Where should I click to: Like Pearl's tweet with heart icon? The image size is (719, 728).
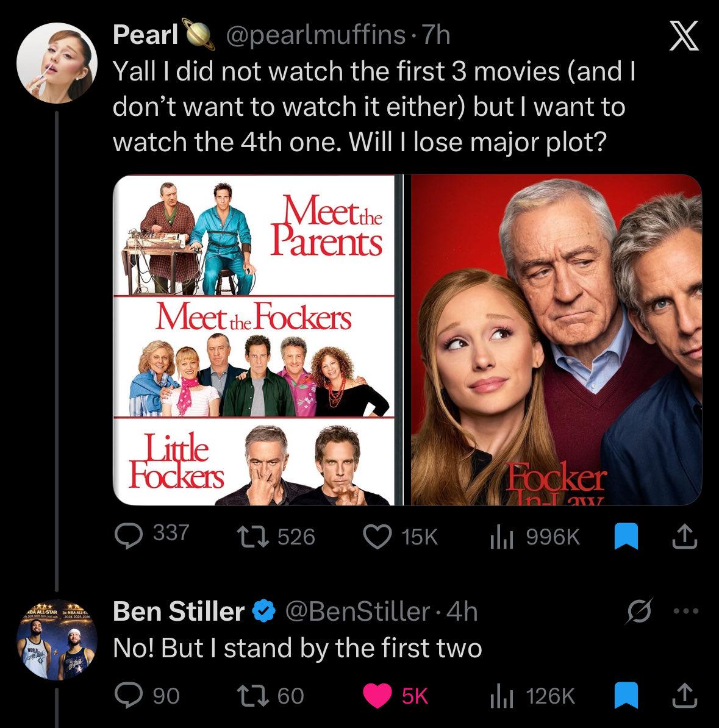[x=377, y=537]
